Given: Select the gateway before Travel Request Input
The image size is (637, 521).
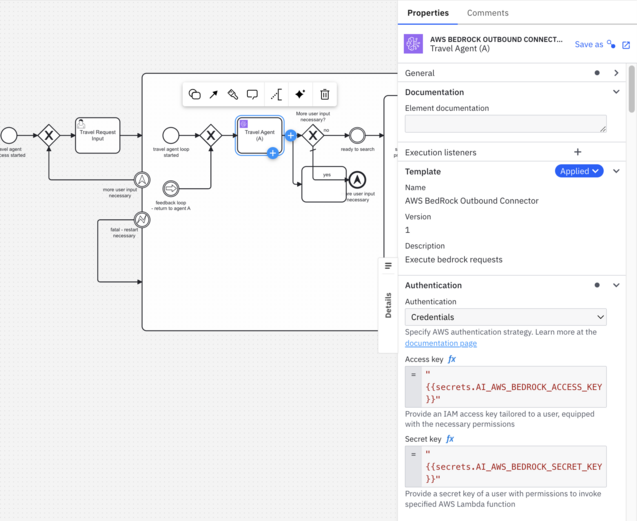Looking at the screenshot, I should pyautogui.click(x=49, y=135).
